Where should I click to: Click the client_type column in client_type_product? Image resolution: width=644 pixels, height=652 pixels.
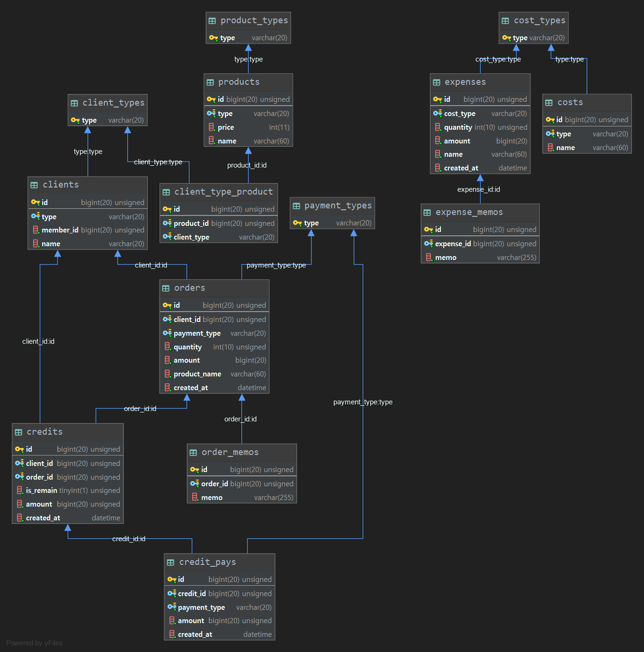point(219,237)
